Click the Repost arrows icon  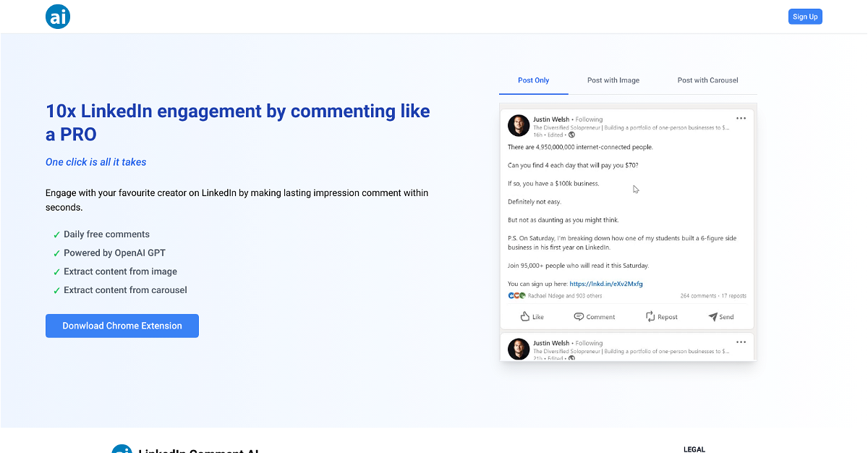click(x=650, y=317)
